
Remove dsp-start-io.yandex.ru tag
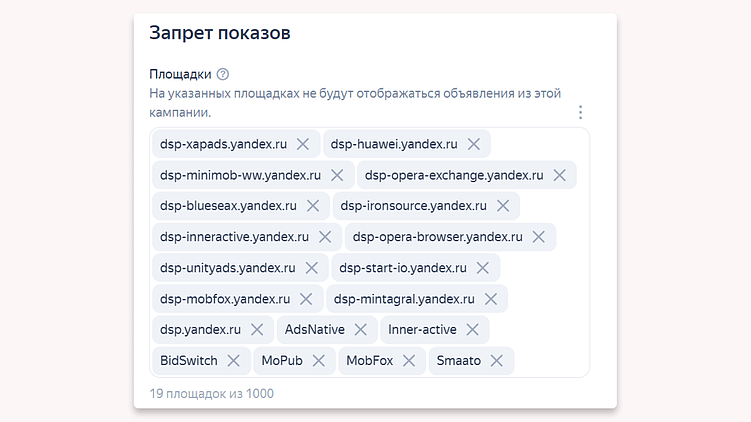[x=483, y=268]
